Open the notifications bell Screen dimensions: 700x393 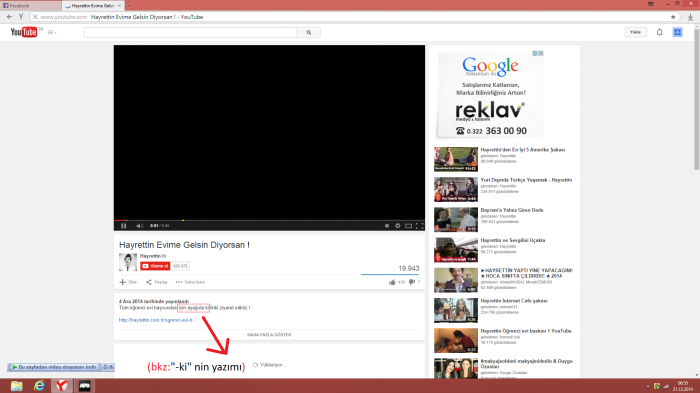pos(659,32)
